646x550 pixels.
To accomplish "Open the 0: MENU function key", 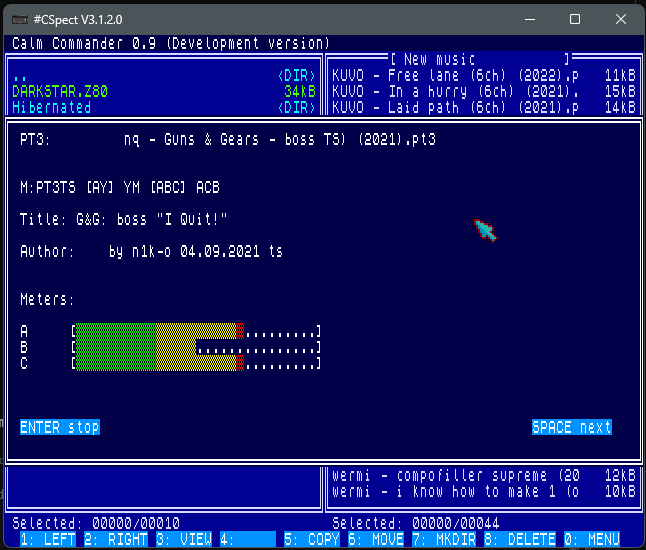I will tap(592, 539).
